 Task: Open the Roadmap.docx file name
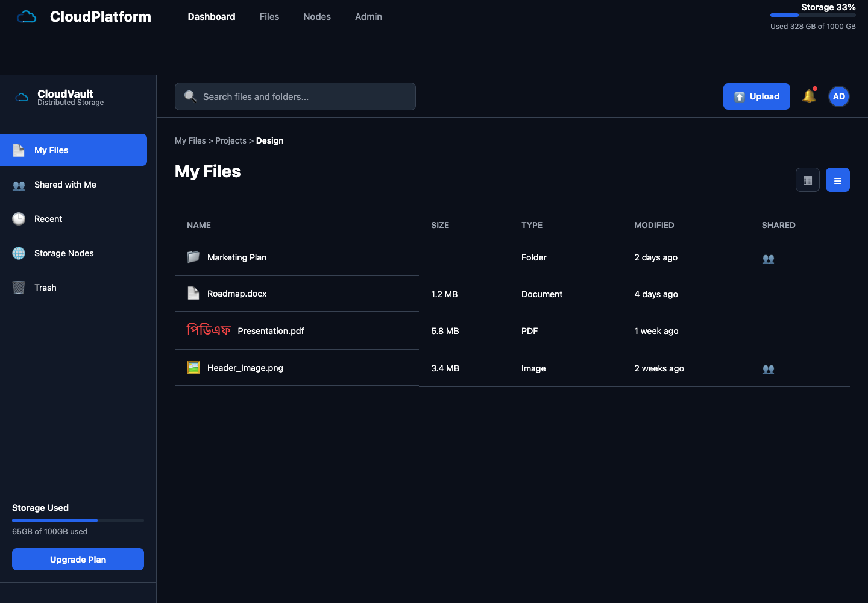[x=237, y=294]
